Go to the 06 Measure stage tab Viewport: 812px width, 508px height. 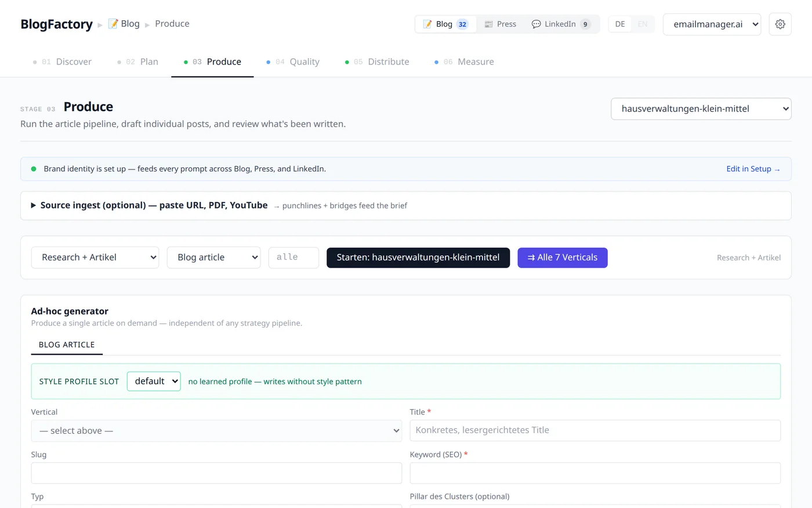464,62
